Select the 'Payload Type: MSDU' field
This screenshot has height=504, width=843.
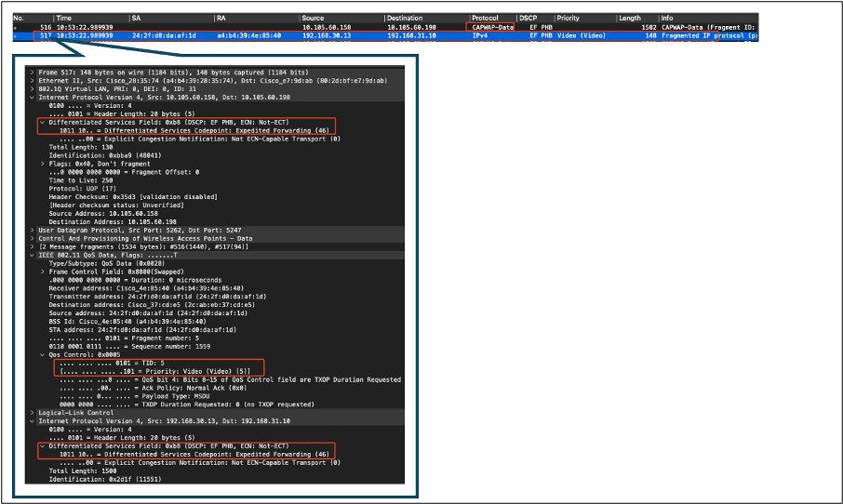134,396
